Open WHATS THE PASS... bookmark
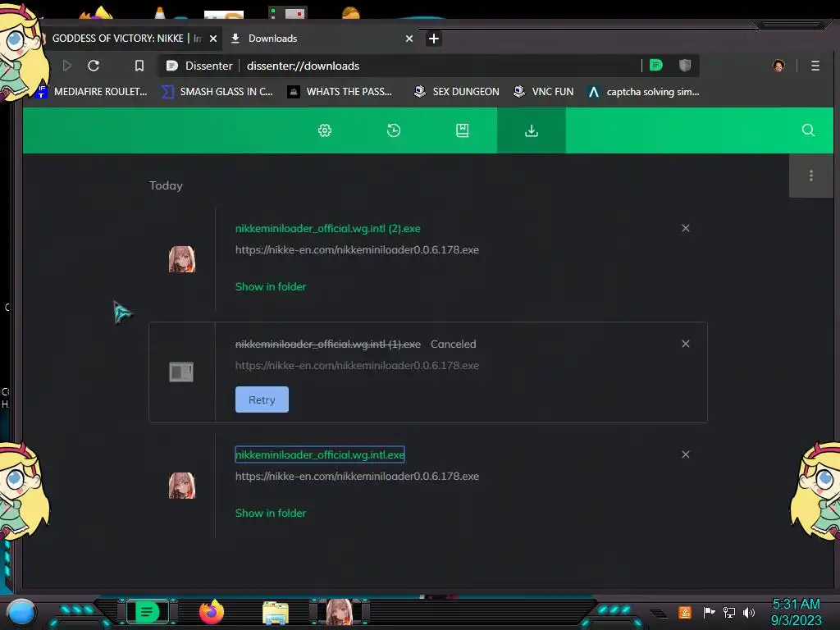 click(x=340, y=92)
